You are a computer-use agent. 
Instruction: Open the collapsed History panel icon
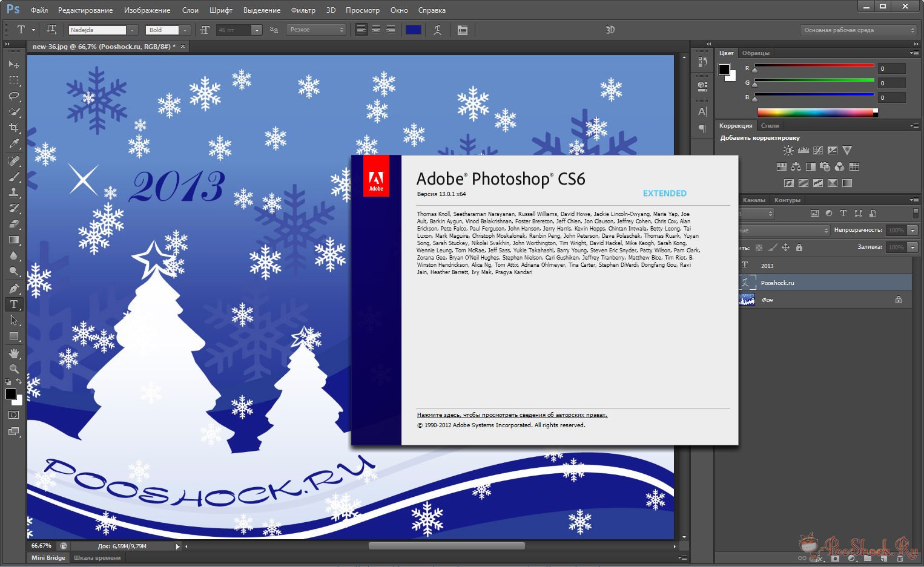coord(702,61)
